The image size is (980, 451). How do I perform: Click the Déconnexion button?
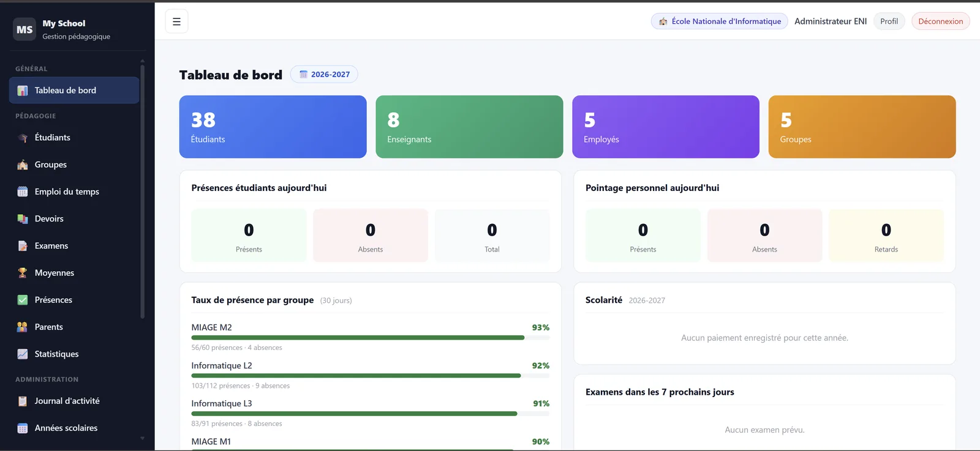coord(940,21)
